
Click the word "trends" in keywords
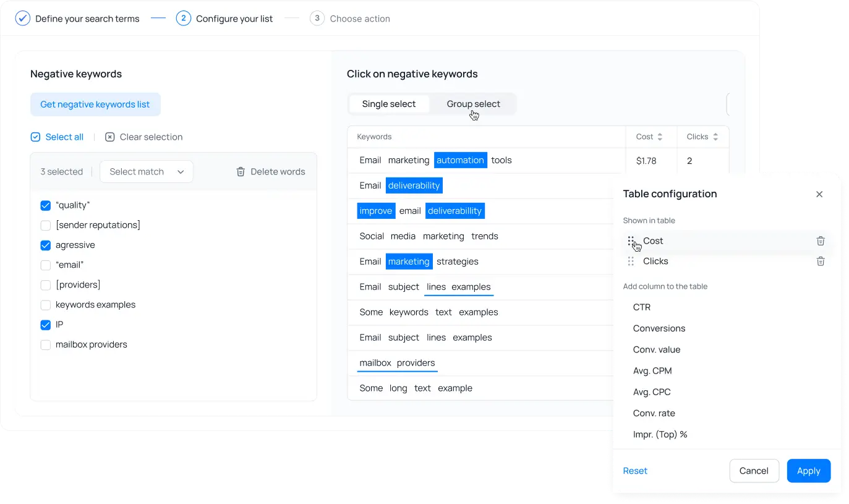click(x=485, y=236)
